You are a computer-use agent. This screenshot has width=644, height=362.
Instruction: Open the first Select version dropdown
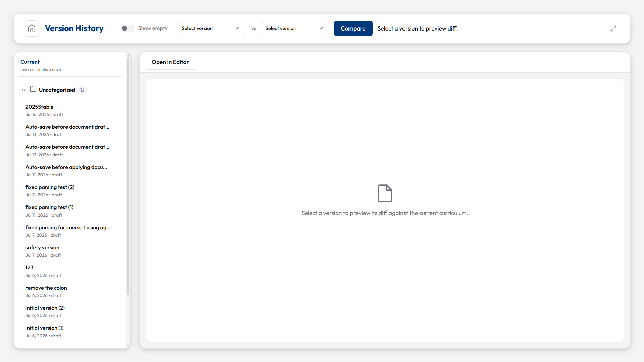[x=211, y=28]
